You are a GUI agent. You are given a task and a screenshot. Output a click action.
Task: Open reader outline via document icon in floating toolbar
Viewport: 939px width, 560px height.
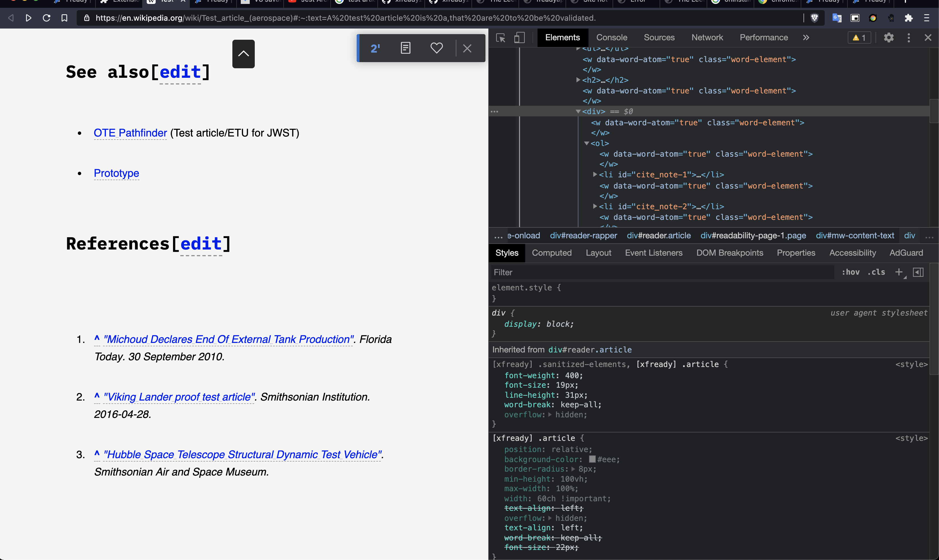point(405,48)
